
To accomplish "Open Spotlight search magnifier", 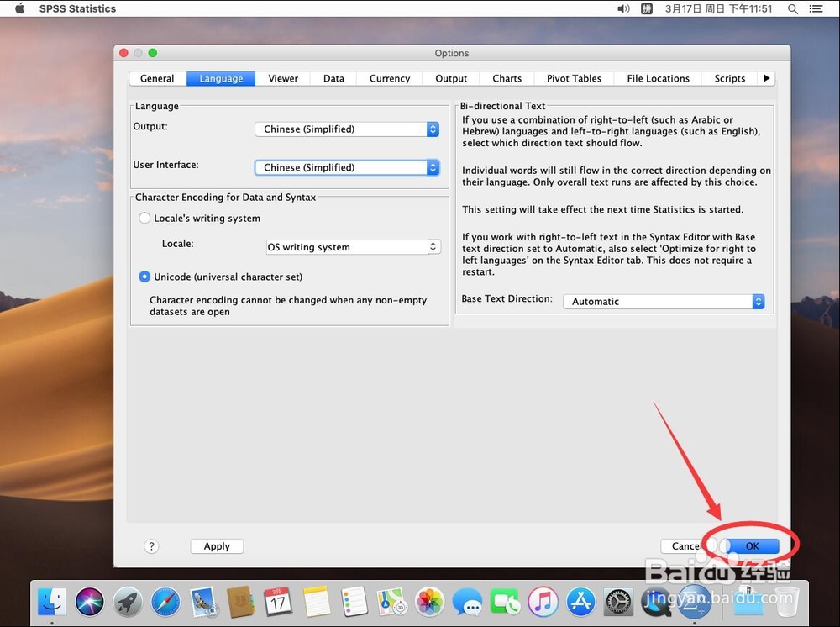I will pyautogui.click(x=793, y=8).
